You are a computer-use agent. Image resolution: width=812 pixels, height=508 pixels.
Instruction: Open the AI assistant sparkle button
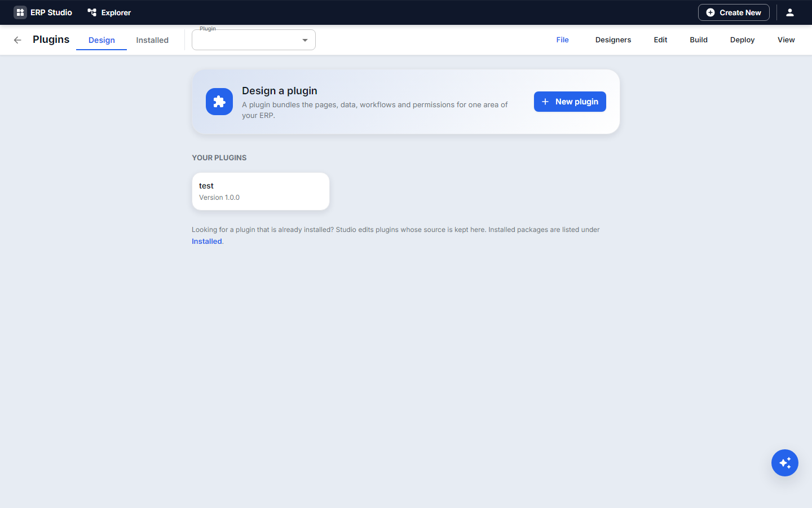(x=785, y=463)
